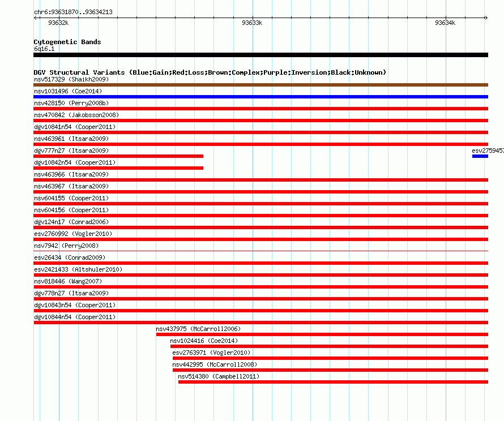Select variant nsv442995 (McCarroll2008)

[x=215, y=364]
